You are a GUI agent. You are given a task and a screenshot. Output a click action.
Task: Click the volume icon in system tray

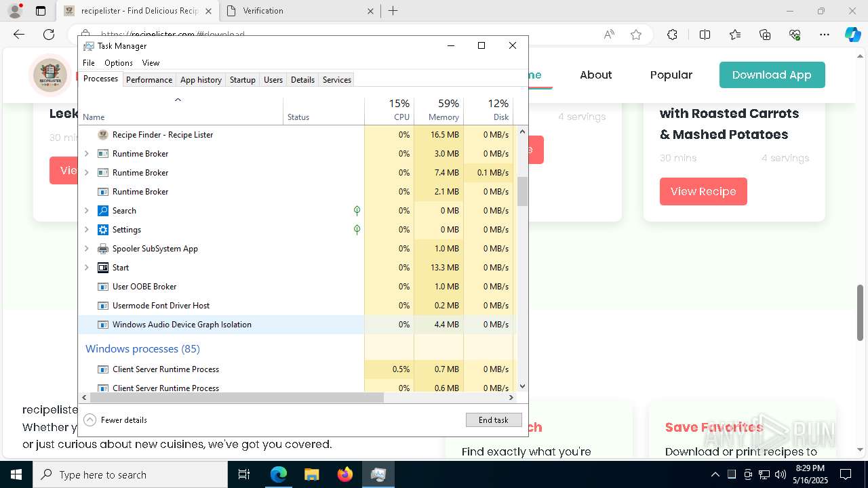tap(781, 474)
